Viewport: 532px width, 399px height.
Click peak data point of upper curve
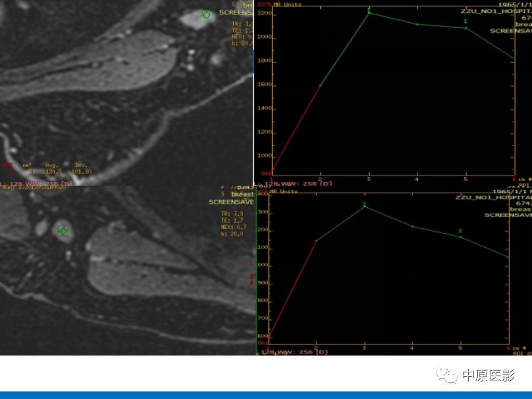[x=369, y=13]
